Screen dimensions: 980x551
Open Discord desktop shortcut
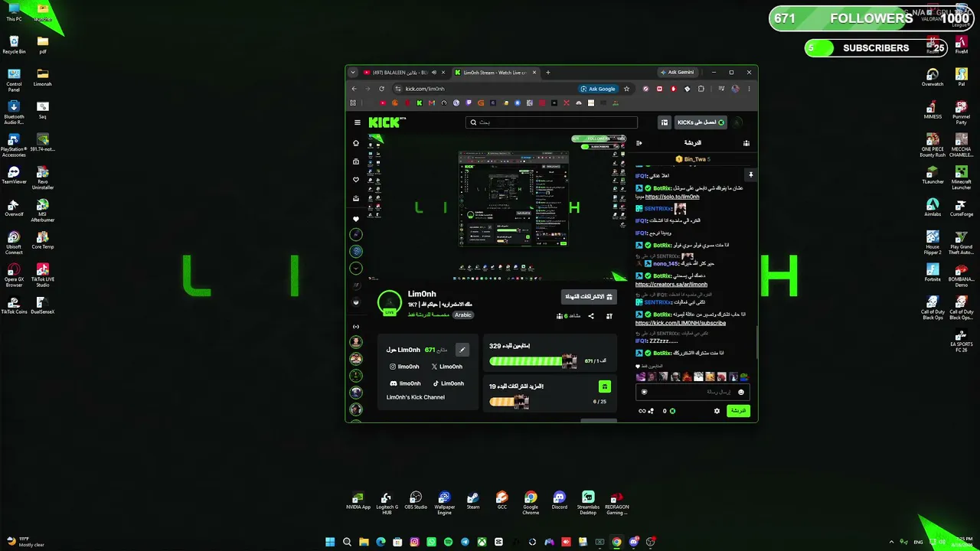tap(559, 502)
